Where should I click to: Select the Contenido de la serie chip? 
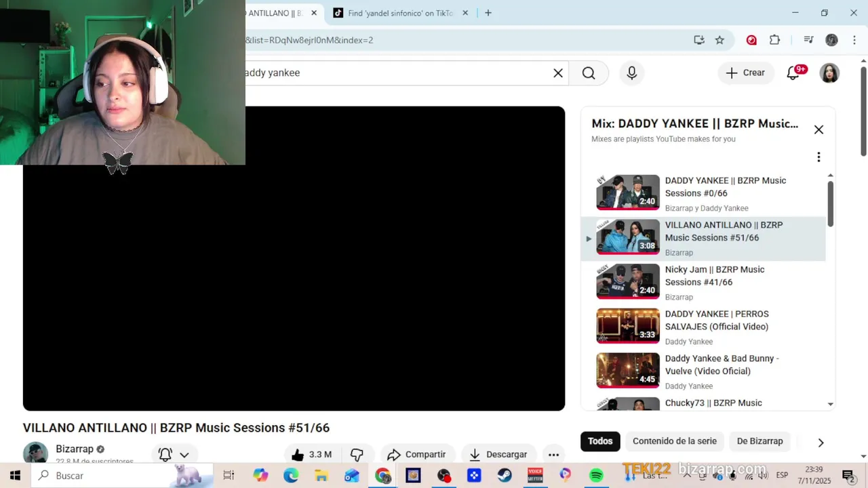(x=675, y=441)
